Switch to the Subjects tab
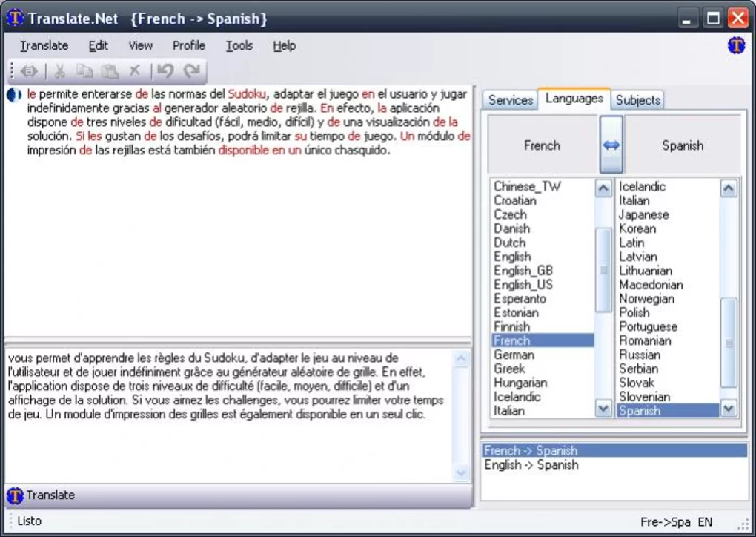Screen dimensions: 756x537 pos(637,100)
